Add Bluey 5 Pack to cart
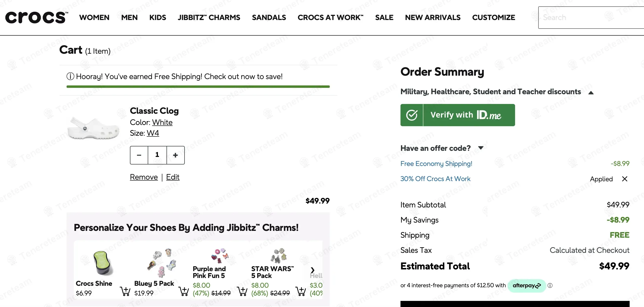 [x=184, y=291]
